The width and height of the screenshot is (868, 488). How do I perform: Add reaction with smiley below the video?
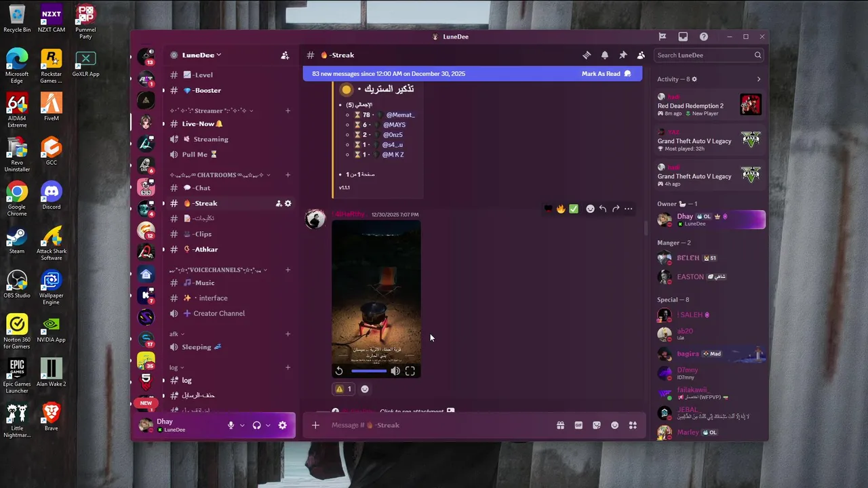[365, 389]
